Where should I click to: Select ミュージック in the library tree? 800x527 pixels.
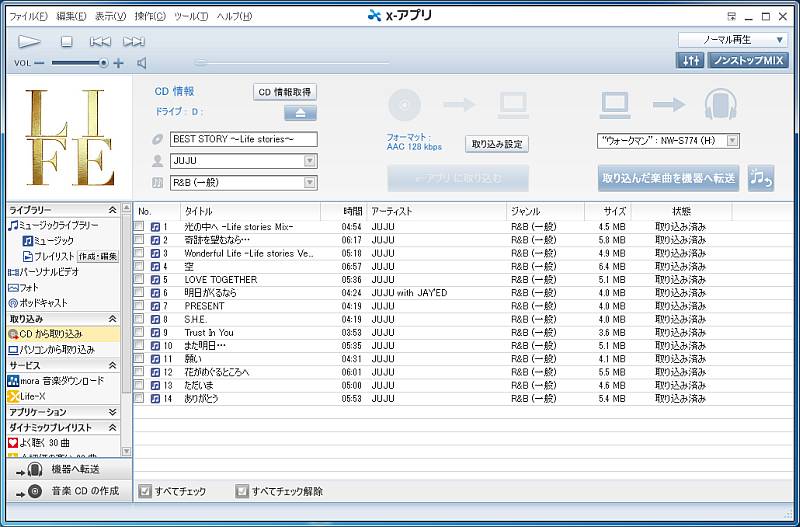point(48,241)
